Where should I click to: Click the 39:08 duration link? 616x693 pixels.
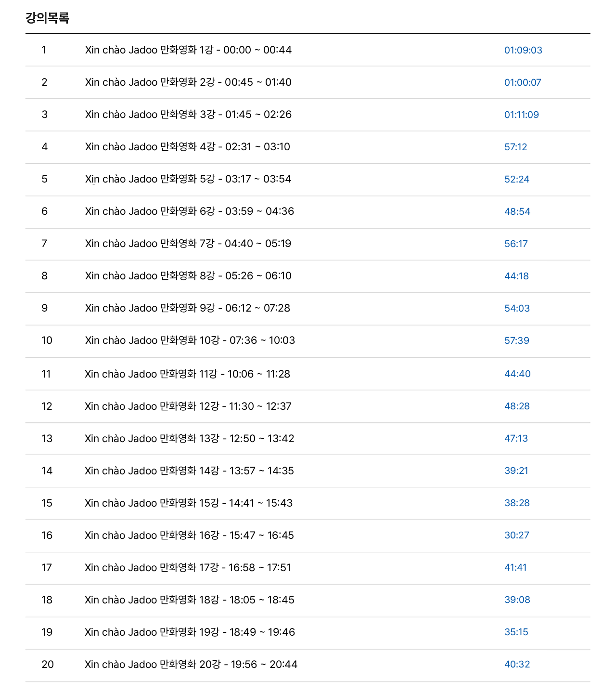(517, 600)
